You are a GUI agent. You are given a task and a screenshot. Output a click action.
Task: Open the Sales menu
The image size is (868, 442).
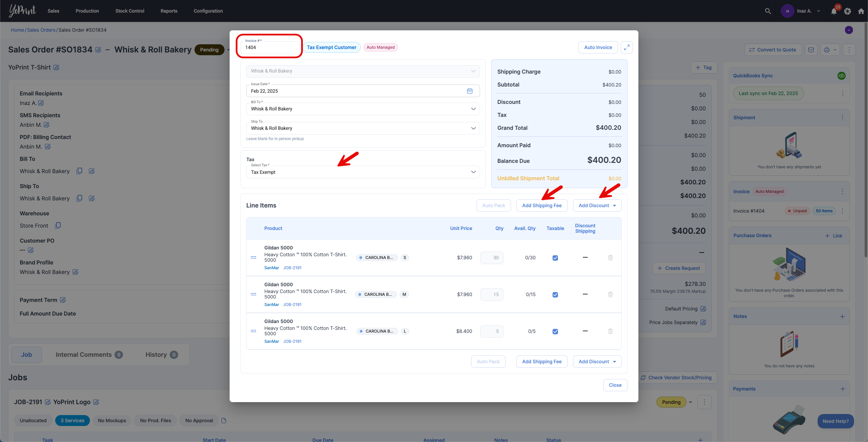[53, 11]
